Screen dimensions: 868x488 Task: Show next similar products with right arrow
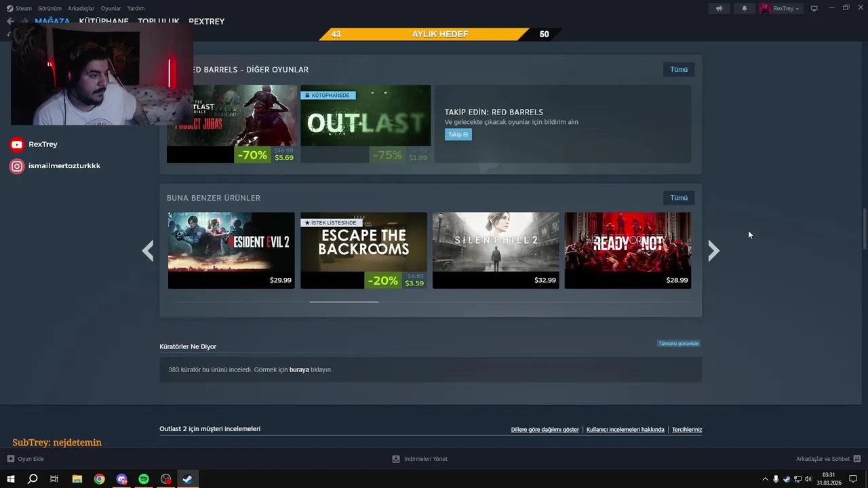pyautogui.click(x=713, y=251)
